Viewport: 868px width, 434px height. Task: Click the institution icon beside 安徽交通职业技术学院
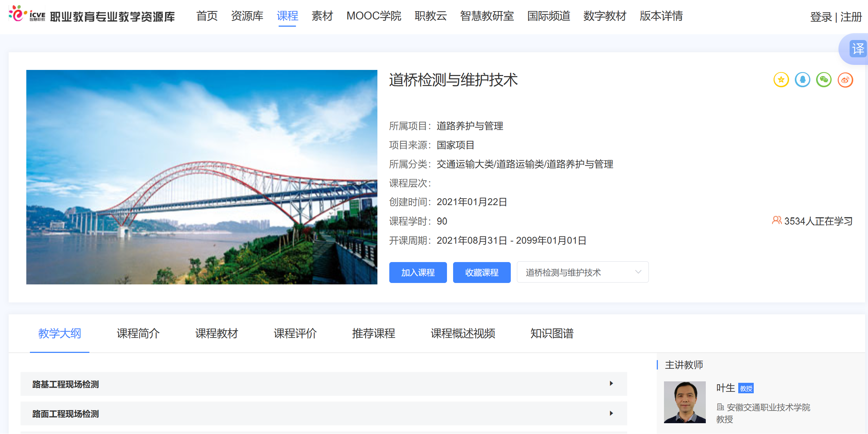720,407
